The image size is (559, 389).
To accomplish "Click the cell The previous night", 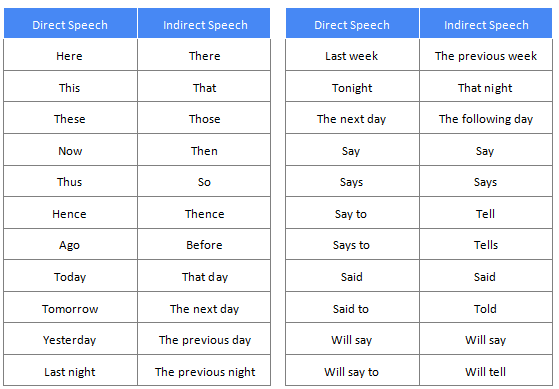I will click(x=204, y=370).
